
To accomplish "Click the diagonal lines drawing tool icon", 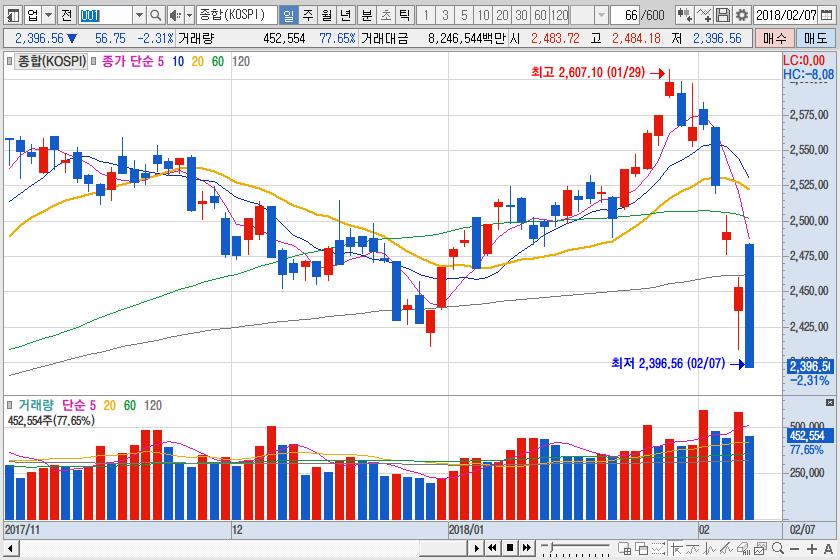I will tap(726, 548).
